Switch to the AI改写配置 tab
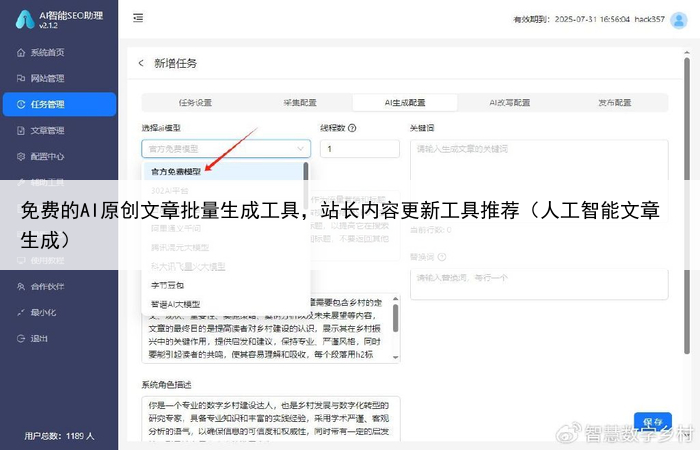This screenshot has width=700, height=450. pos(509,103)
